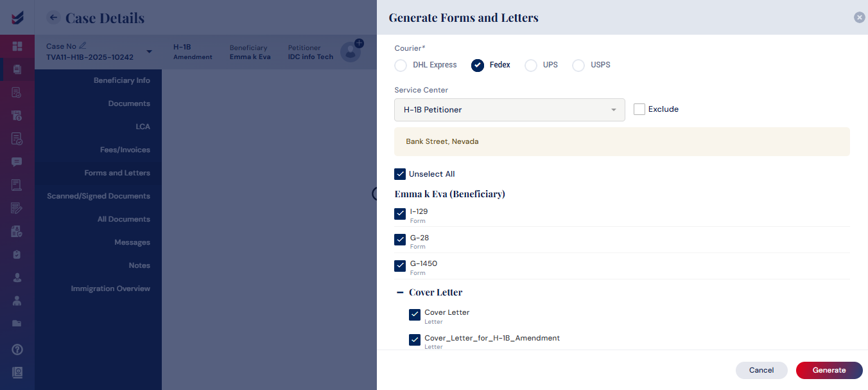The height and width of the screenshot is (390, 868).
Task: Open All Documents menu item
Action: pos(124,219)
